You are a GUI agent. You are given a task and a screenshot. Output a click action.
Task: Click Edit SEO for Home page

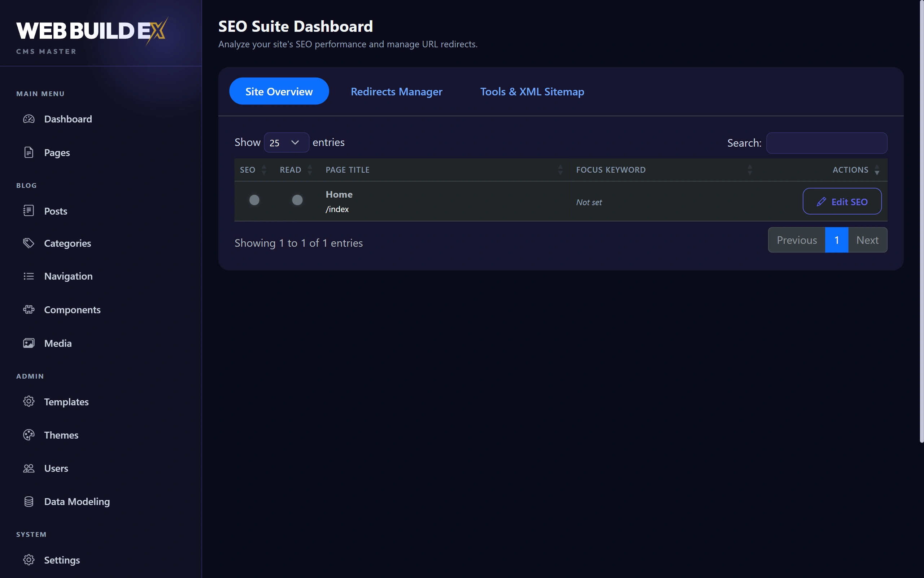click(x=842, y=202)
